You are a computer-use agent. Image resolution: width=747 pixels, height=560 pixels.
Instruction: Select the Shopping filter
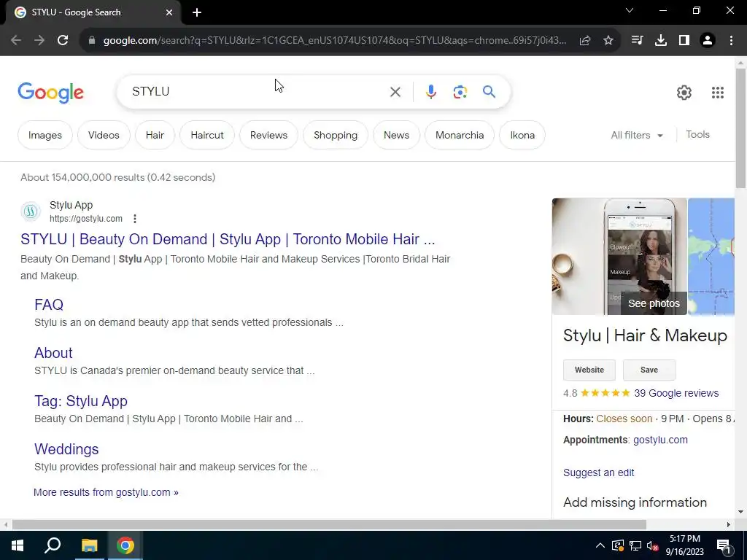click(x=336, y=135)
